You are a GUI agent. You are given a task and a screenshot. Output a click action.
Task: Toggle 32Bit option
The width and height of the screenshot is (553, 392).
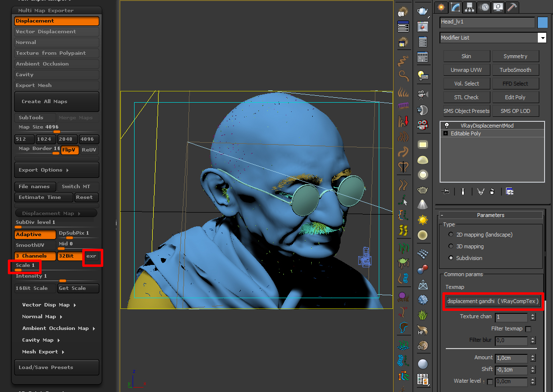pos(69,256)
